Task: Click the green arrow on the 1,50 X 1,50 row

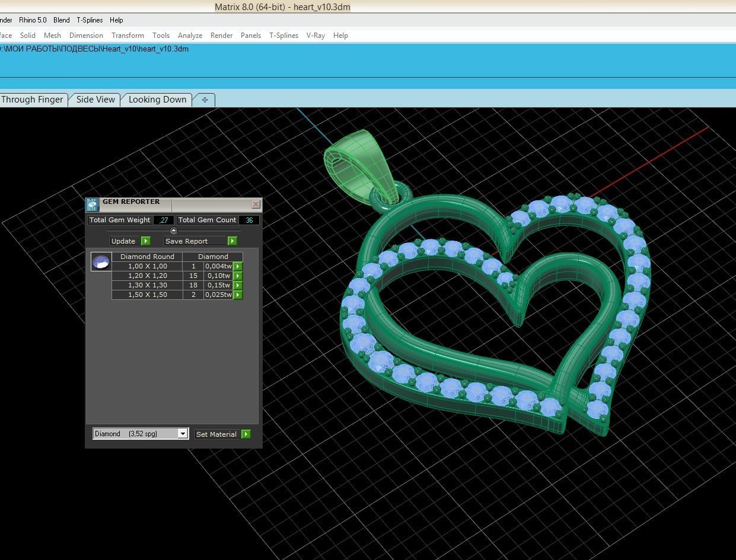Action: (238, 295)
